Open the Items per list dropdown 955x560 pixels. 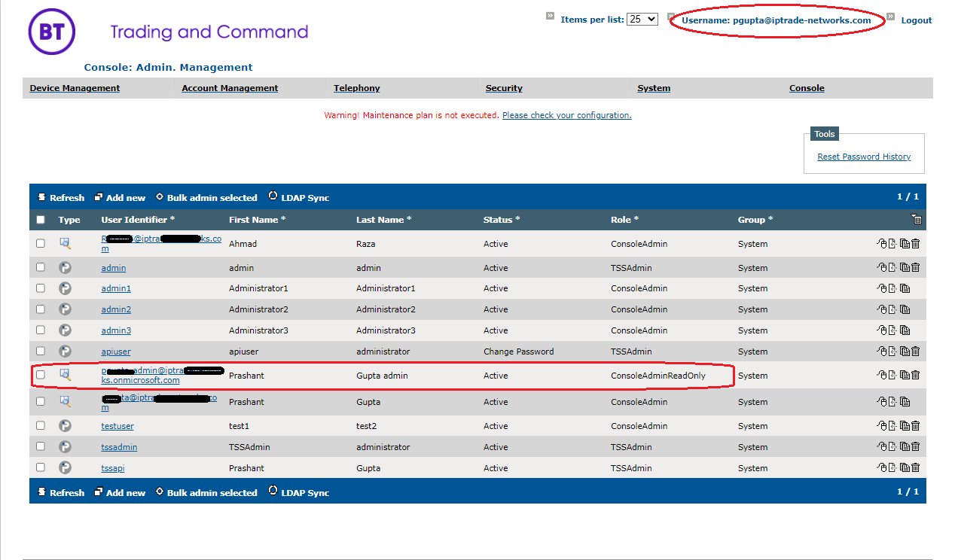[x=642, y=20]
